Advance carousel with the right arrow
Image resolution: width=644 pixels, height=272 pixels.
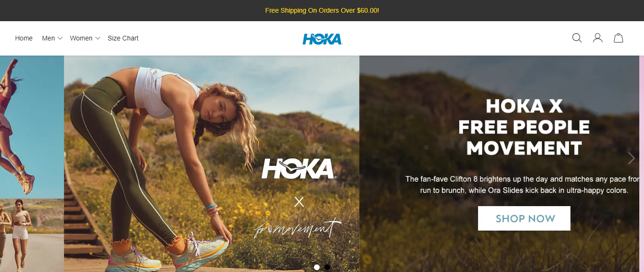pos(631,158)
